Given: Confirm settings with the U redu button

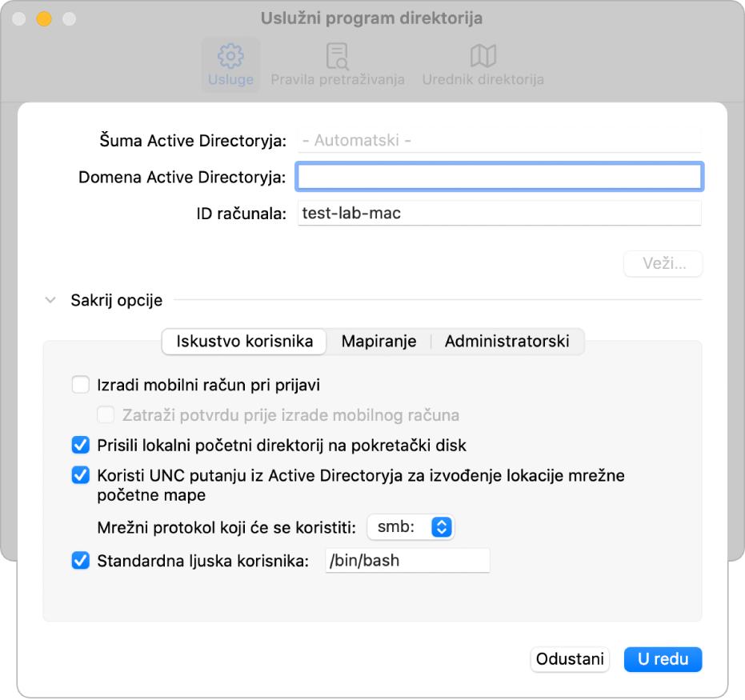Looking at the screenshot, I should tap(663, 659).
